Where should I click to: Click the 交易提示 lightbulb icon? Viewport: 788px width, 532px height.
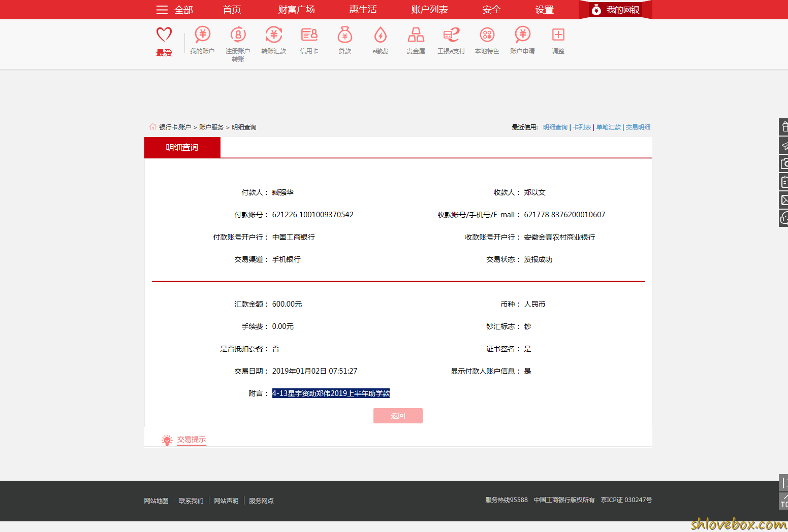click(x=167, y=440)
